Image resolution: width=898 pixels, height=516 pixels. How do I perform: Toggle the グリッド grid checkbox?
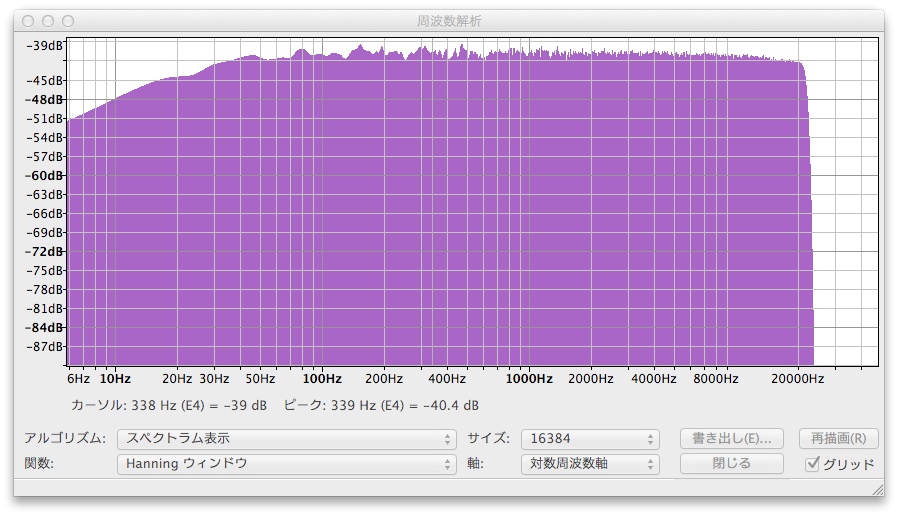[x=812, y=464]
